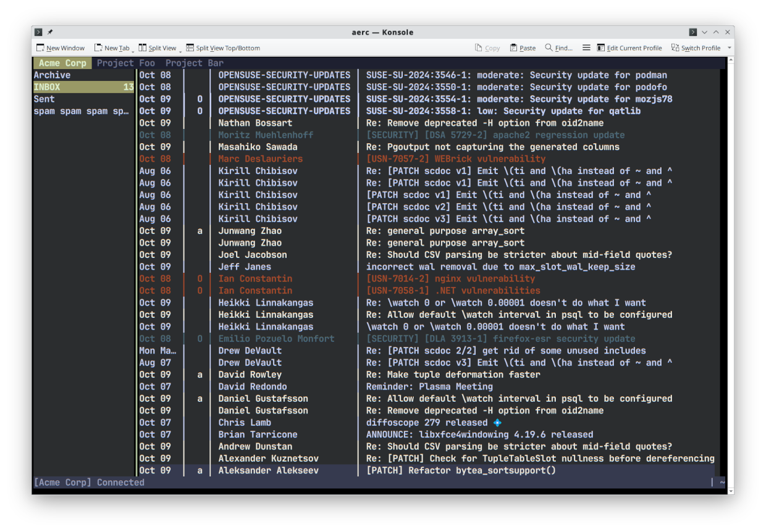The width and height of the screenshot is (766, 532).
Task: Toggle the pin window icon in title bar
Action: point(51,32)
